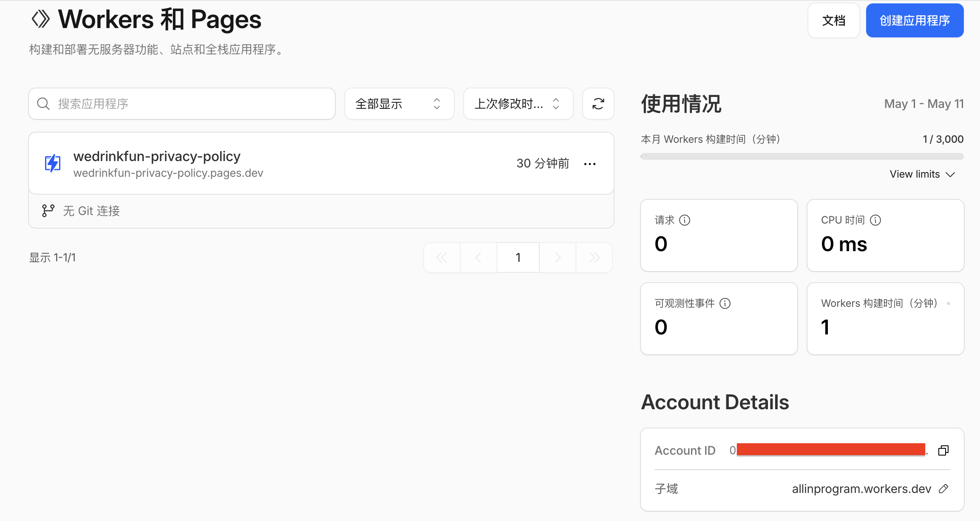Click the Git branch icon

pos(48,211)
